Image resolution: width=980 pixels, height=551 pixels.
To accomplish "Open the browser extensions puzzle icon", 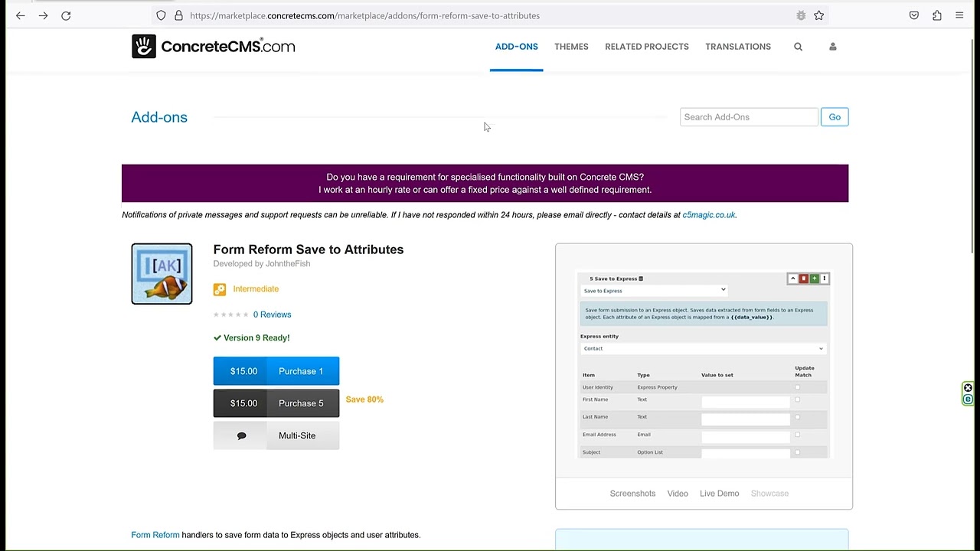I will pyautogui.click(x=936, y=15).
